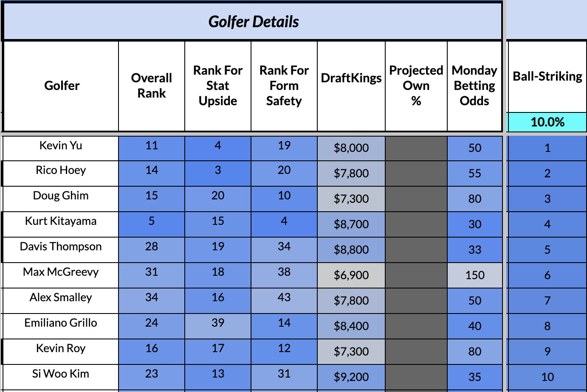This screenshot has height=392, width=587.
Task: Click Si Woo Kim's $9,200 salary cell
Action: click(x=351, y=377)
